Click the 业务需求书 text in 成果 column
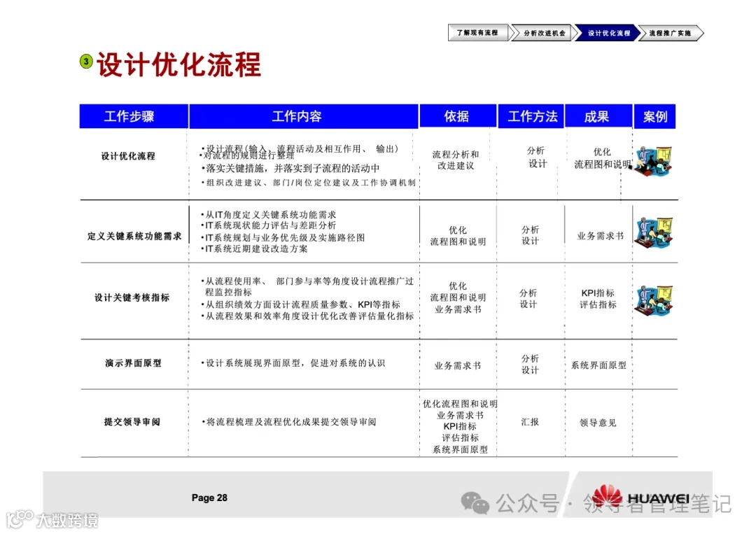Screen dimensions: 756x534 [x=598, y=237]
